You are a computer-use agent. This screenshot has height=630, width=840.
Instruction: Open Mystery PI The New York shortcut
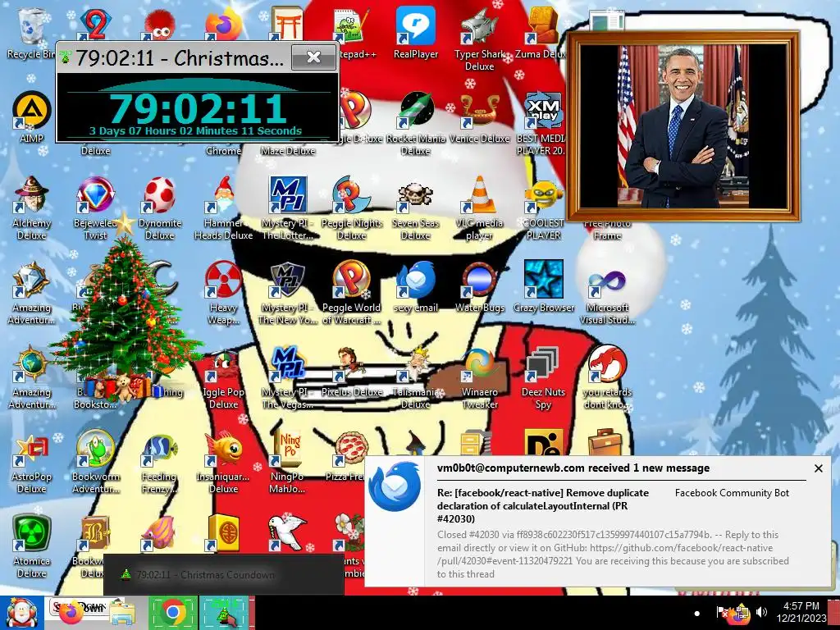coord(288,293)
